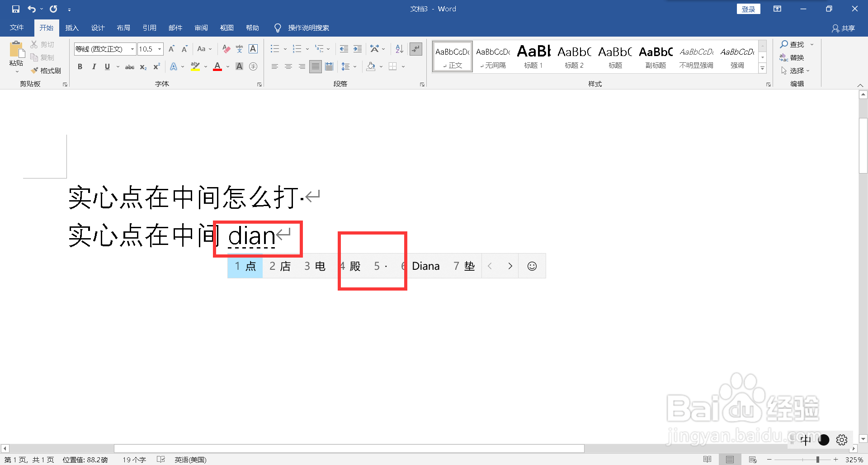Click the Clear Formatting eraser icon

point(226,49)
